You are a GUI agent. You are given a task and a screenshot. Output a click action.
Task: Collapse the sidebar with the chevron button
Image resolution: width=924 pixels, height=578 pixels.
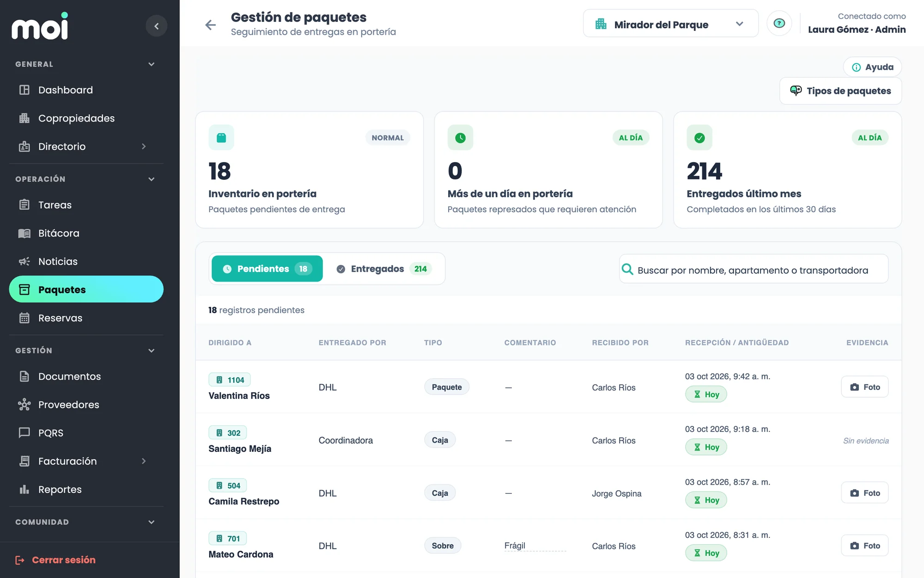156,26
